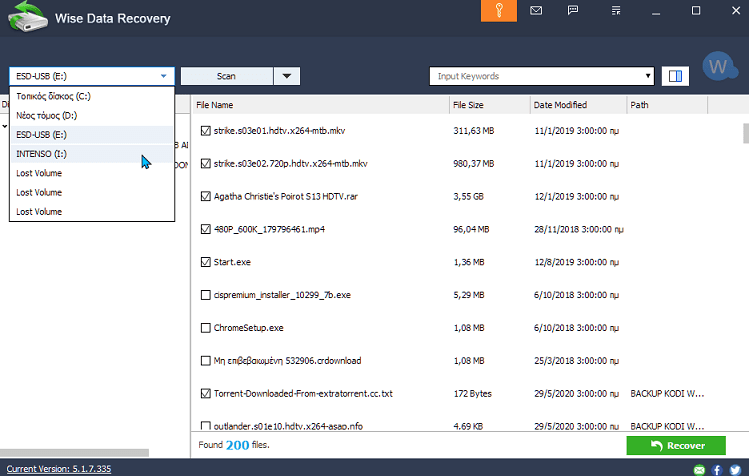Toggle the preview panel layout icon
Viewport: 749px width, 476px height.
point(675,76)
